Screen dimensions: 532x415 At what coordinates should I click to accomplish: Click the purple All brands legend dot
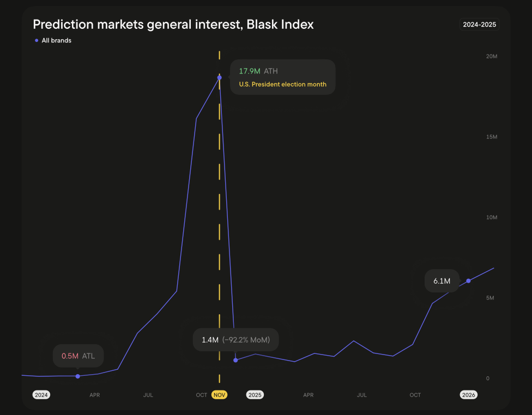coord(37,40)
